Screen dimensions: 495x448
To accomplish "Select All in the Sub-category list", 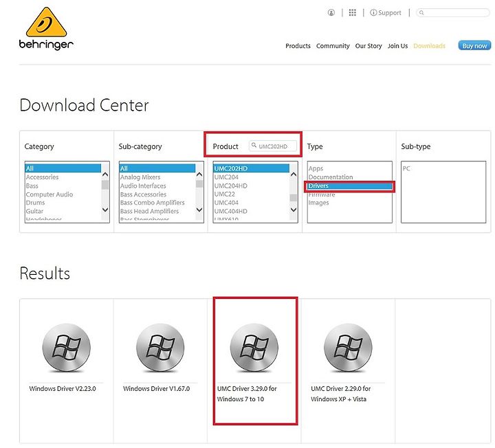I will [x=157, y=168].
